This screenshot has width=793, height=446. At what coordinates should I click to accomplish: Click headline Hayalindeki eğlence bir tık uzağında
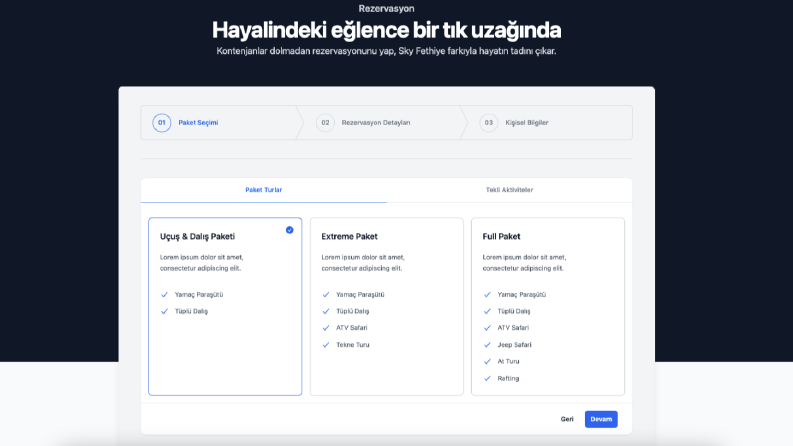click(386, 30)
